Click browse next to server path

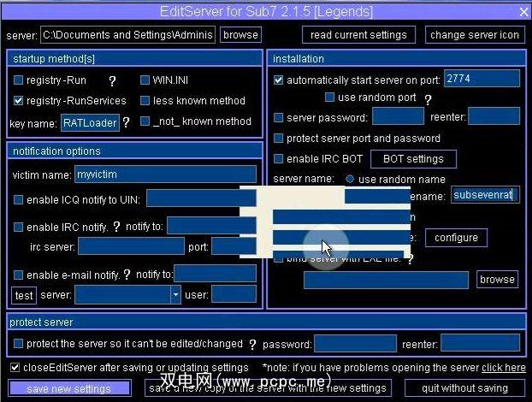pos(240,35)
